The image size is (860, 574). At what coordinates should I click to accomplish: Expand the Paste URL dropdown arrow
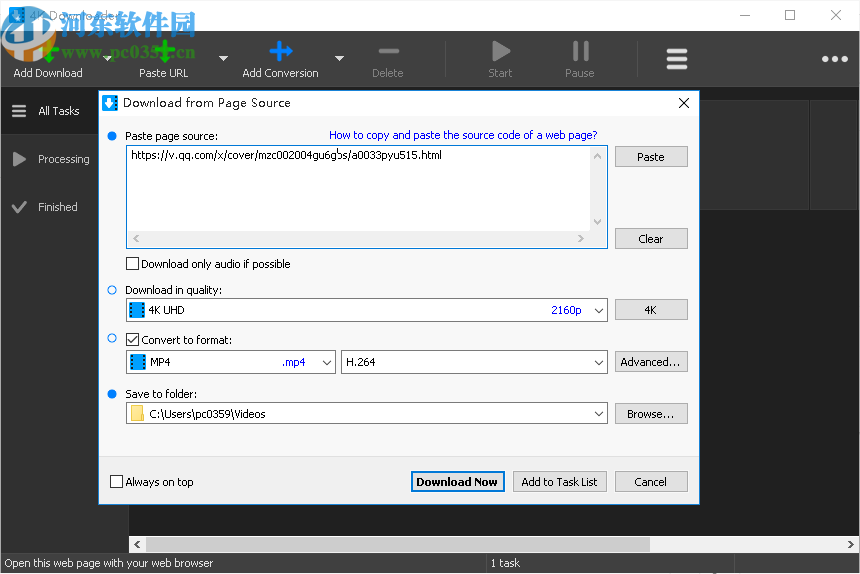click(x=223, y=58)
